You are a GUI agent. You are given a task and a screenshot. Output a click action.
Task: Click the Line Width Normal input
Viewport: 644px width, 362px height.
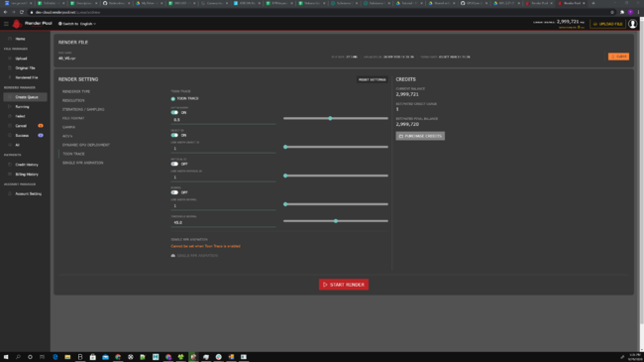[x=223, y=205]
